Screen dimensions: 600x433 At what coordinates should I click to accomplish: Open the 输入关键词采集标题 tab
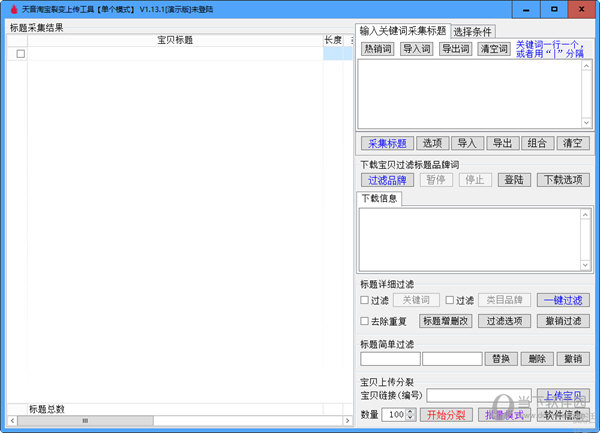[403, 30]
